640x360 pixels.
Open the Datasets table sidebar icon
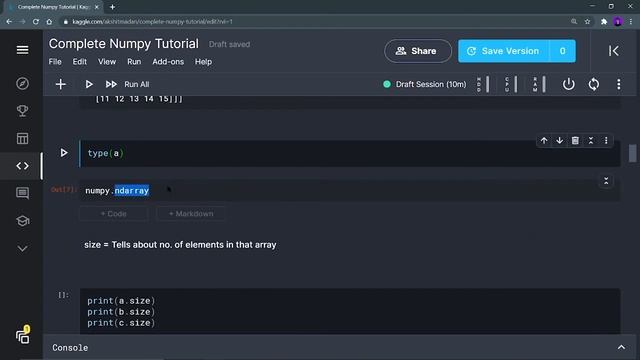[x=22, y=138]
